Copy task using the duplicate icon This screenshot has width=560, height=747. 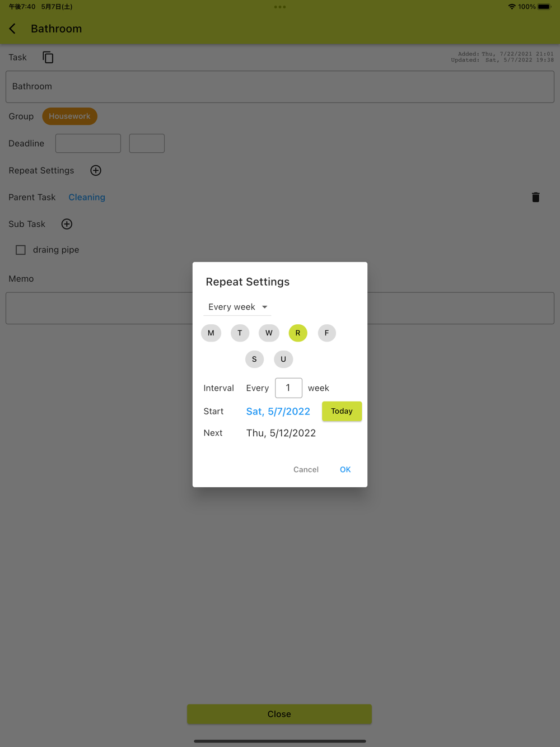tap(48, 57)
